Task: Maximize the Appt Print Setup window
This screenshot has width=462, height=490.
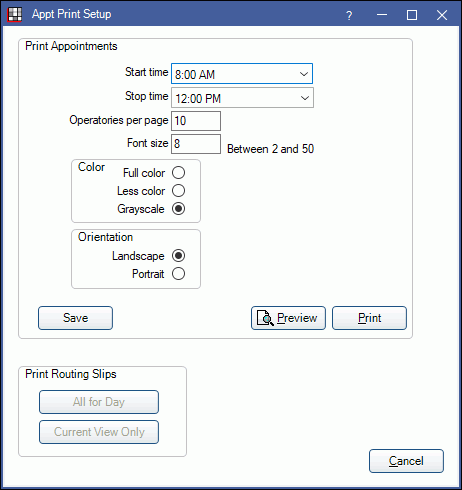Action: (x=412, y=15)
